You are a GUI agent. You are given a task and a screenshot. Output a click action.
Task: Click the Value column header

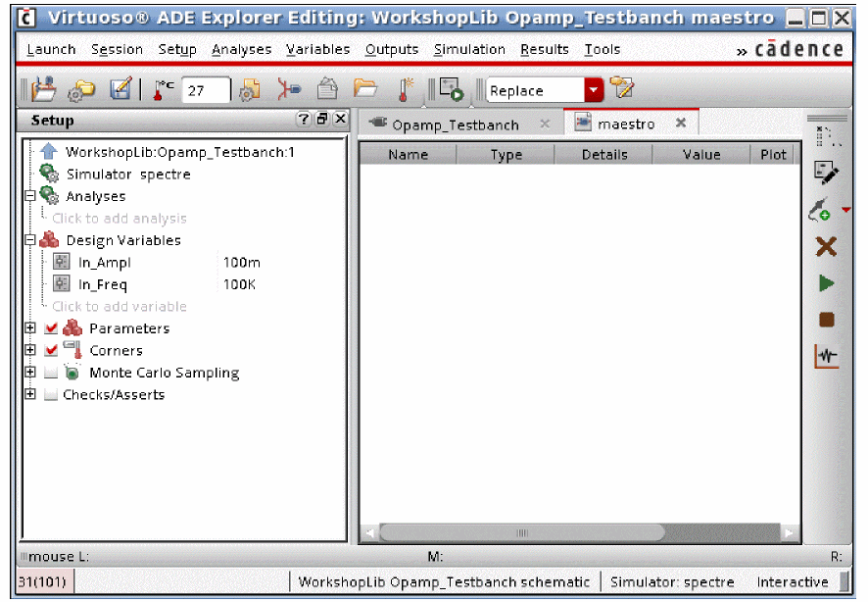(x=701, y=155)
